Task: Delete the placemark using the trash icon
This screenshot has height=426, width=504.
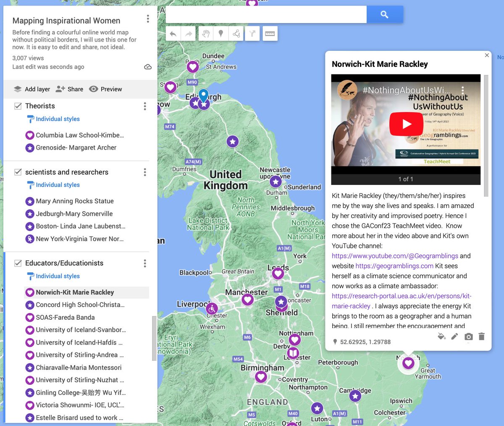Action: pyautogui.click(x=481, y=337)
